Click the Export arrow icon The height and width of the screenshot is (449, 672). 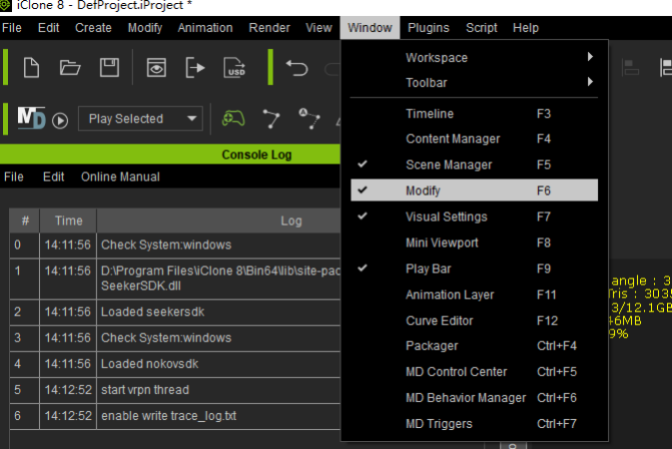(195, 68)
